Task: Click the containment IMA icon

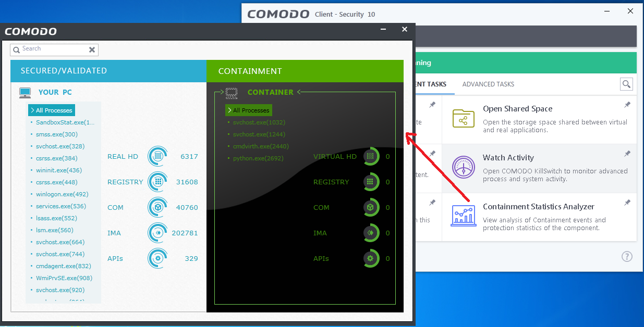Action: (371, 233)
